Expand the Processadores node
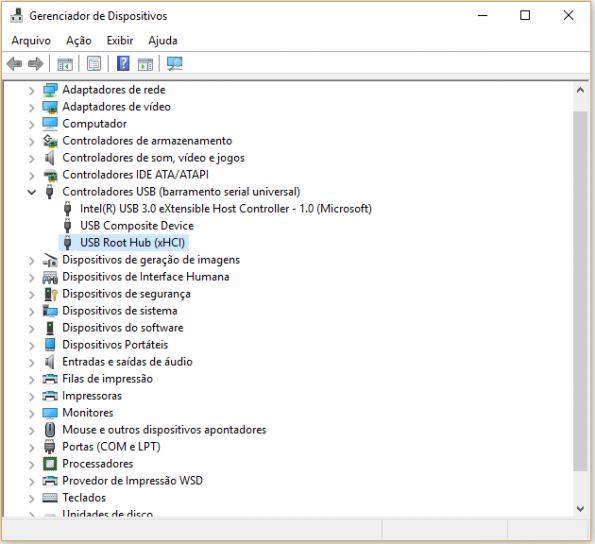 tap(31, 464)
